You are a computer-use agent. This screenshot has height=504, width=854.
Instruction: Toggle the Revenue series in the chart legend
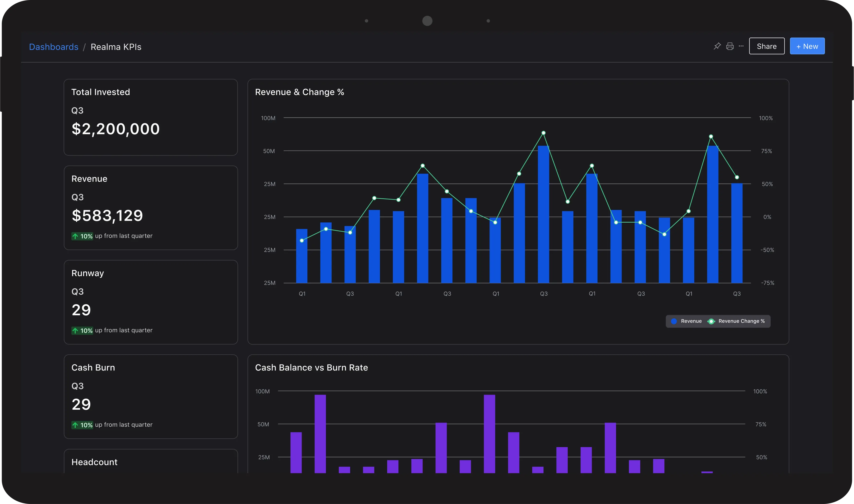pyautogui.click(x=691, y=321)
